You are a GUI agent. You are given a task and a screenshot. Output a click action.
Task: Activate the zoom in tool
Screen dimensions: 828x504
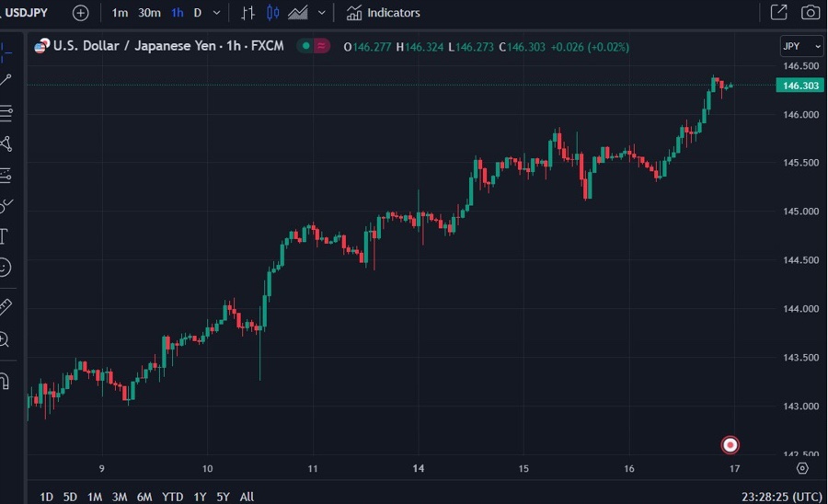point(5,339)
